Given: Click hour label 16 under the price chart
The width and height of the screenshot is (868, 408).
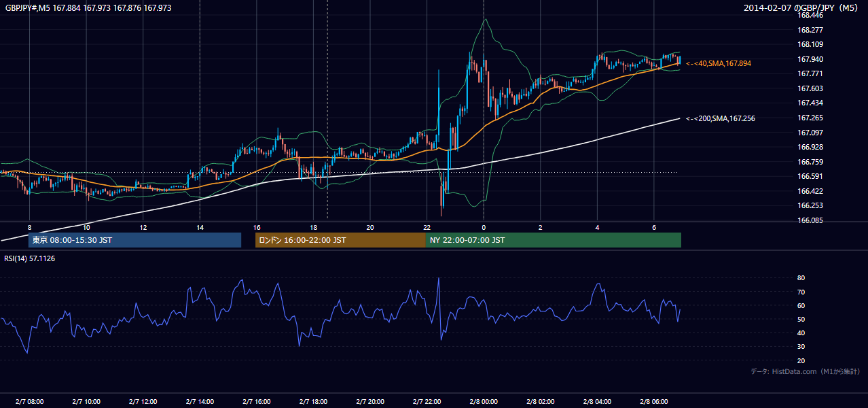Looking at the screenshot, I should (257, 227).
